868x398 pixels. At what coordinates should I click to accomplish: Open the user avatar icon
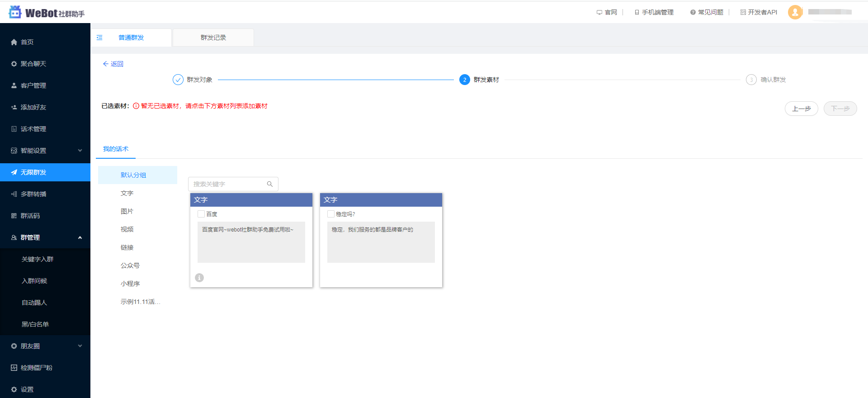(x=795, y=12)
